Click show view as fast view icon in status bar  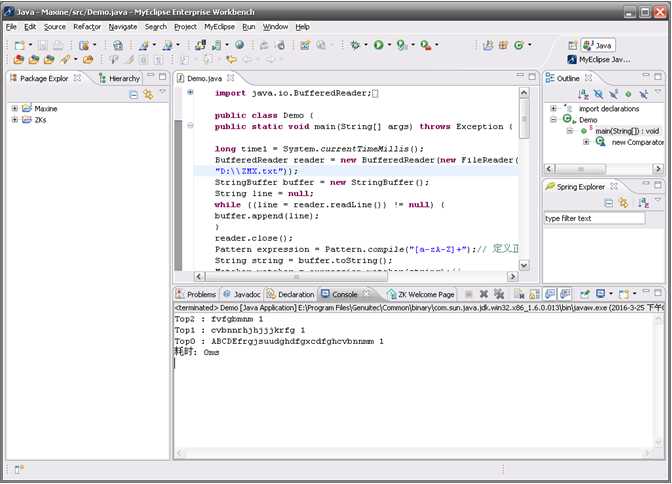[19, 469]
